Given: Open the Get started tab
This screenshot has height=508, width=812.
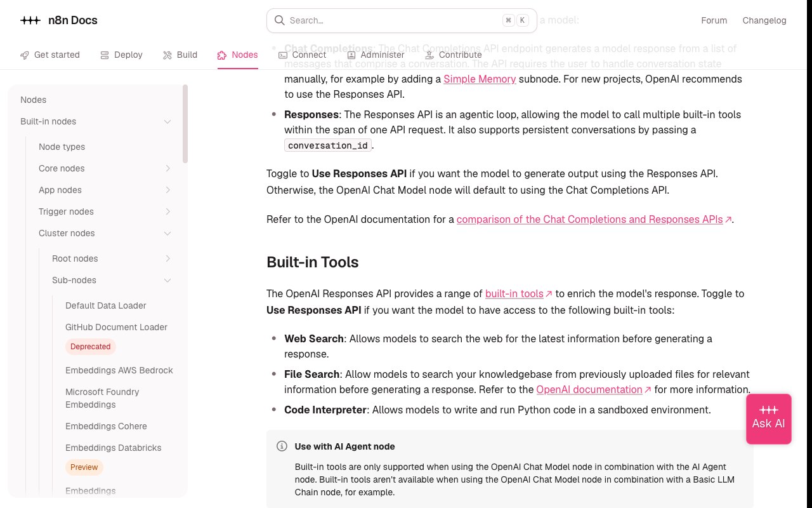Looking at the screenshot, I should click(x=50, y=55).
